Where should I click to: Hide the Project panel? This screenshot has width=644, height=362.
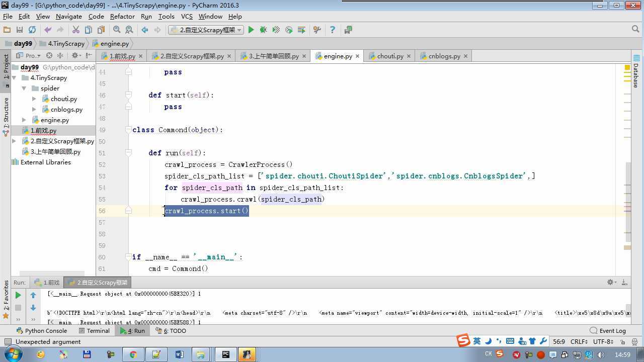tap(89, 55)
